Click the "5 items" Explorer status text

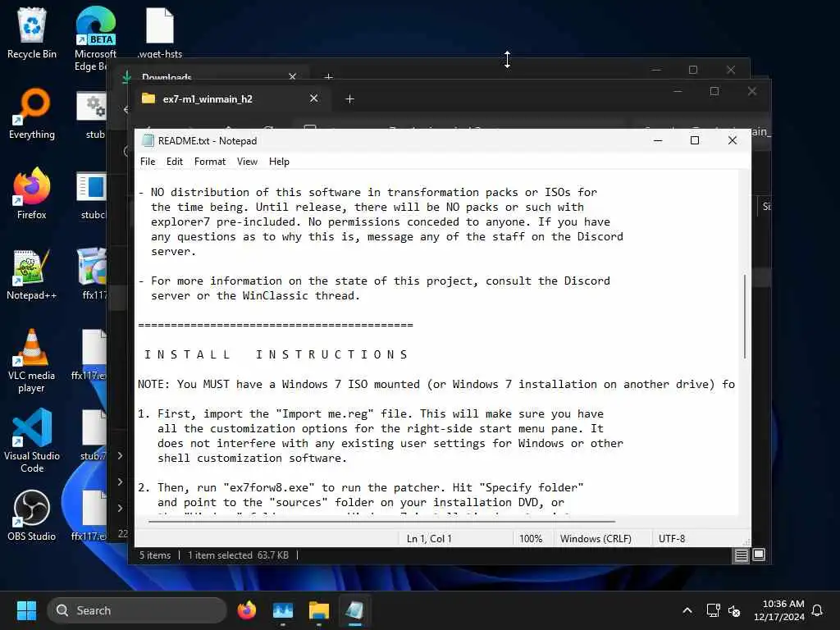(x=155, y=555)
